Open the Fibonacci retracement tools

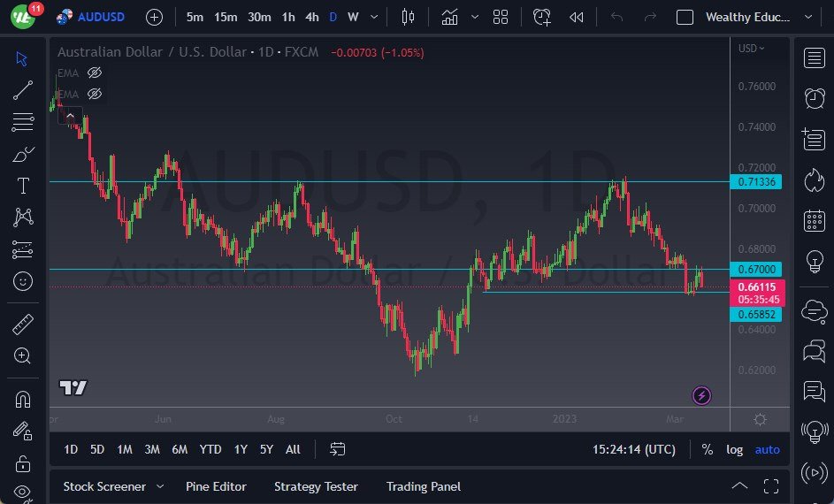[x=22, y=122]
